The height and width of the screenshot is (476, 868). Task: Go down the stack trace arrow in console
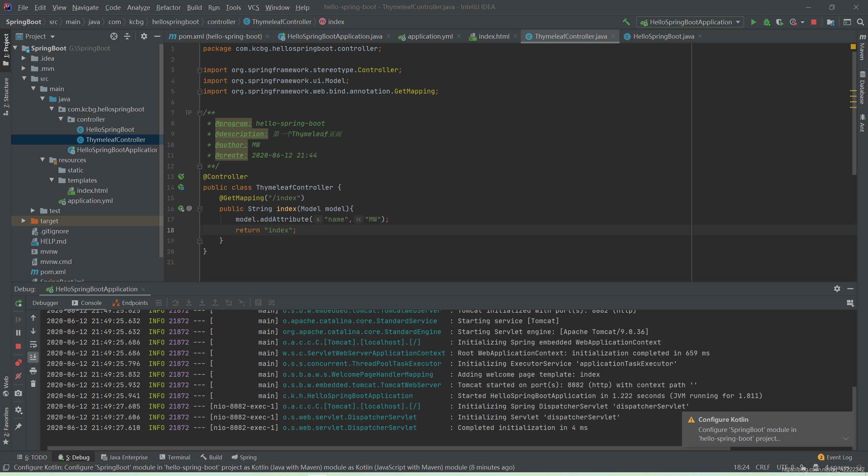coord(33,331)
